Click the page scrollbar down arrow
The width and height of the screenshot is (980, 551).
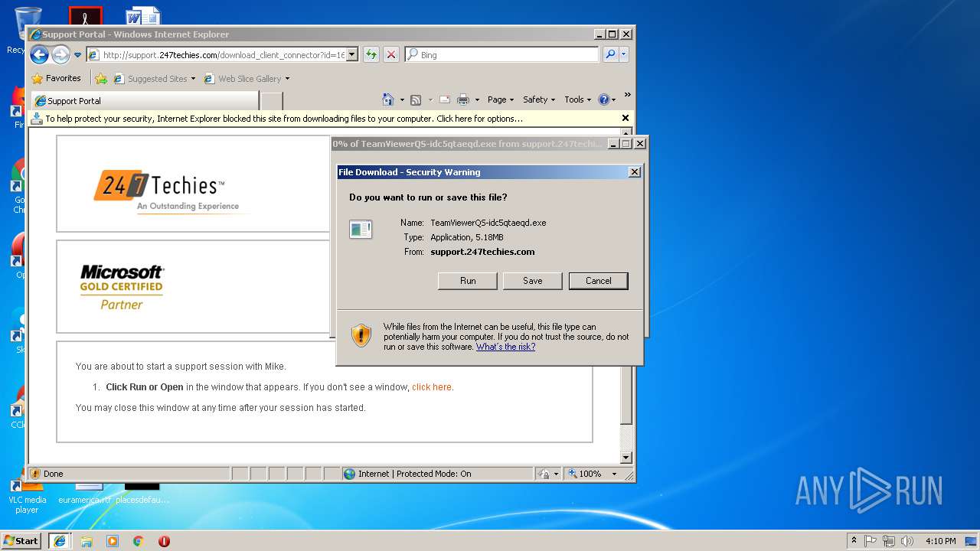[626, 457]
